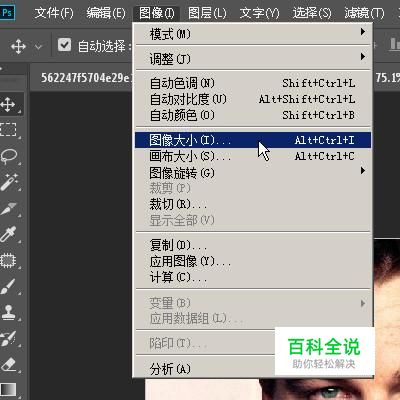Viewport: 400px width, 400px height.
Task: Open the 编辑(E) menu
Action: click(x=106, y=13)
